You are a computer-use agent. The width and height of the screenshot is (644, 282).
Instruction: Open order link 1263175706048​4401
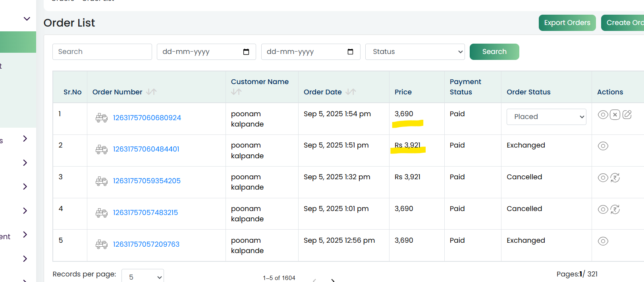point(146,149)
